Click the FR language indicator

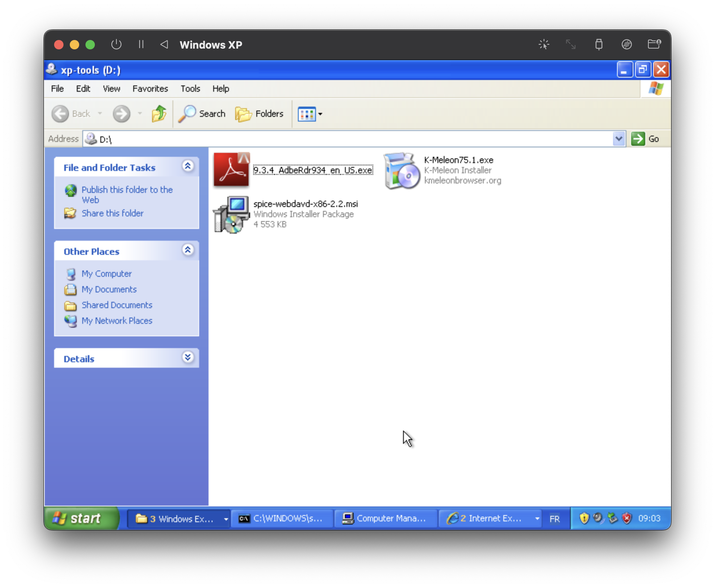(x=554, y=519)
